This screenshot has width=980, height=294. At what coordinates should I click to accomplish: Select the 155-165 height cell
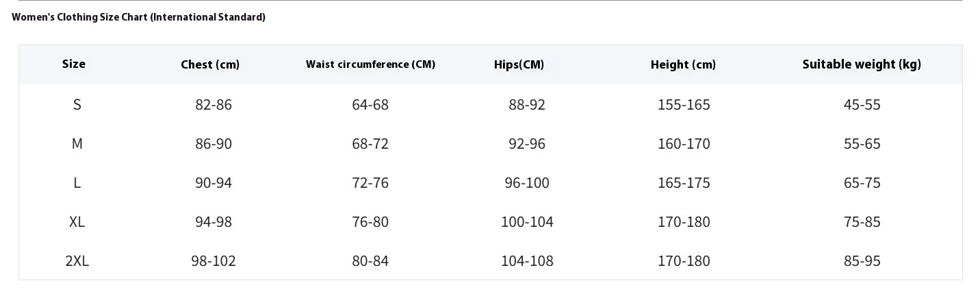[684, 104]
